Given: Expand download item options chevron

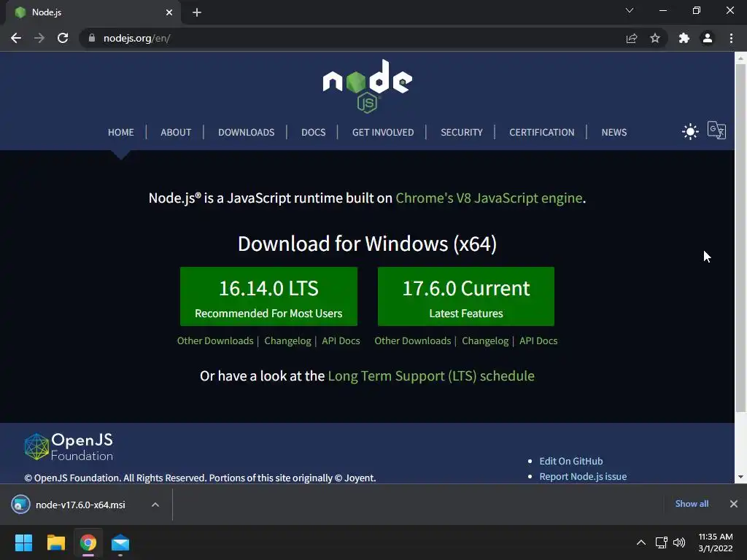Looking at the screenshot, I should (x=155, y=505).
